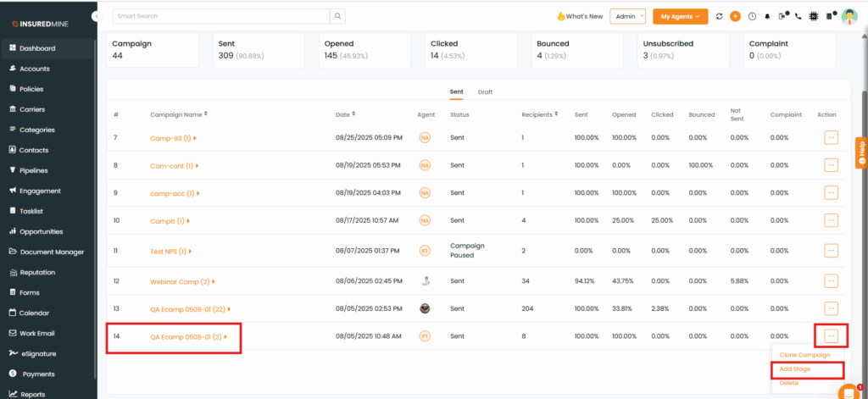
Task: Click the search magnifier button
Action: tap(337, 16)
